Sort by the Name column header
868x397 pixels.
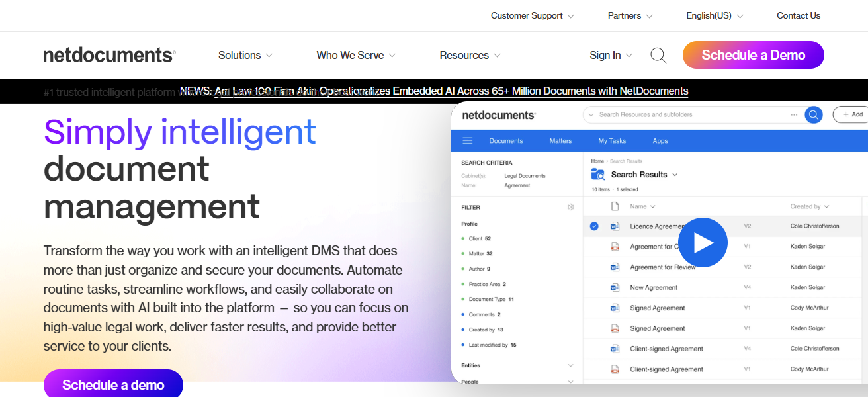coord(642,206)
